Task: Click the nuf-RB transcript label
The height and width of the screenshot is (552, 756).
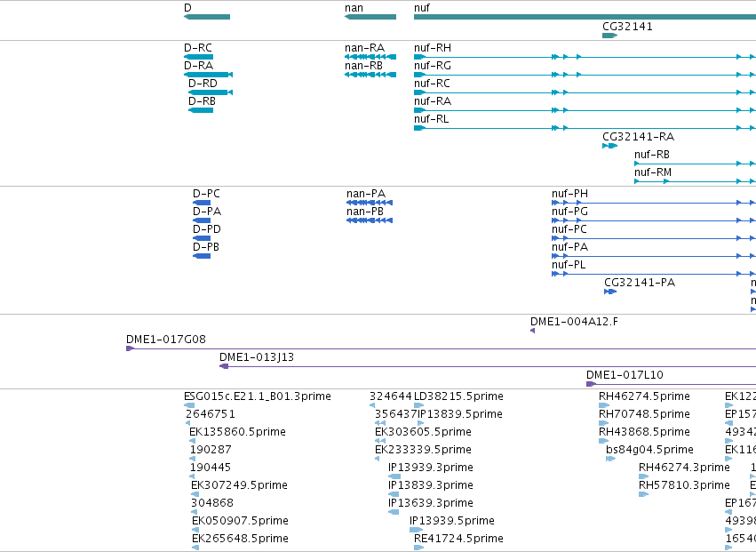Action: coord(652,155)
